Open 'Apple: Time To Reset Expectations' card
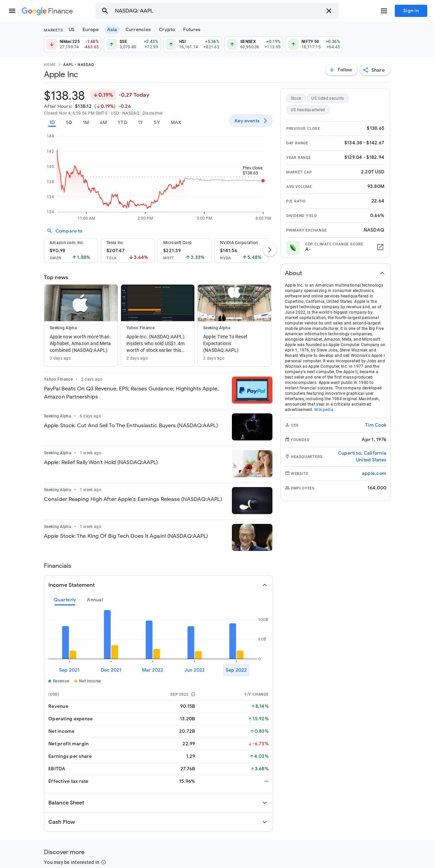Image resolution: width=434 pixels, height=868 pixels. 234,325
